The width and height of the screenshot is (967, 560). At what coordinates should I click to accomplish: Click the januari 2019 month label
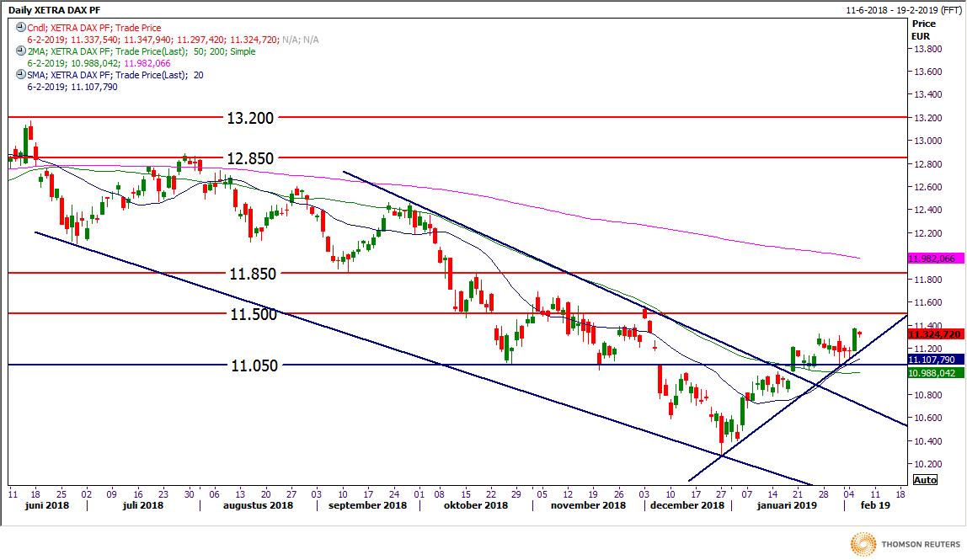(786, 505)
